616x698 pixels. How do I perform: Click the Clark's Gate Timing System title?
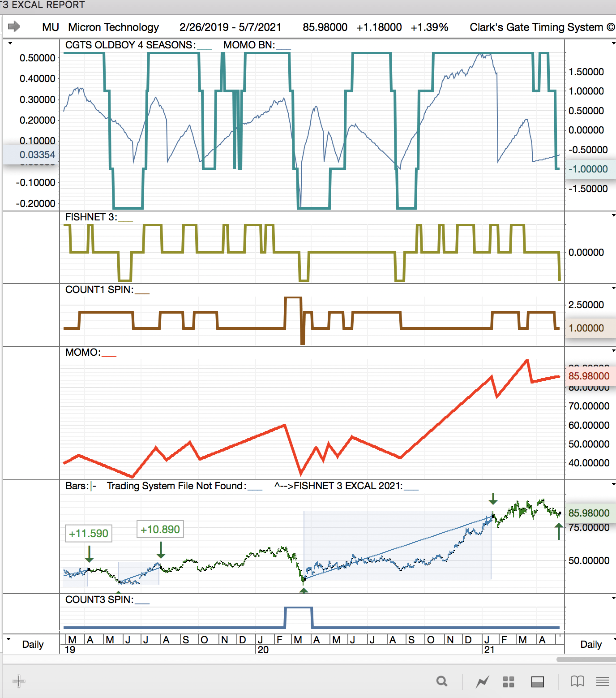542,27
